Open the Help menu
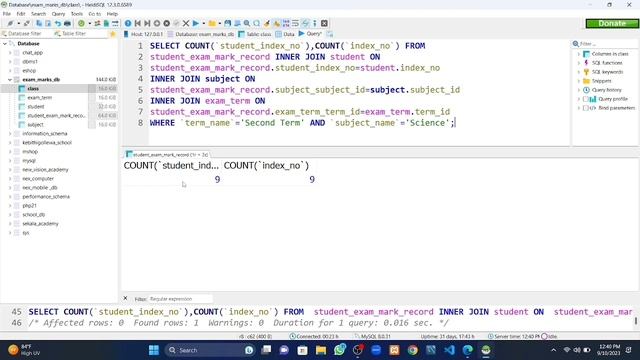Screen dimensions: 640x360 point(112,14)
